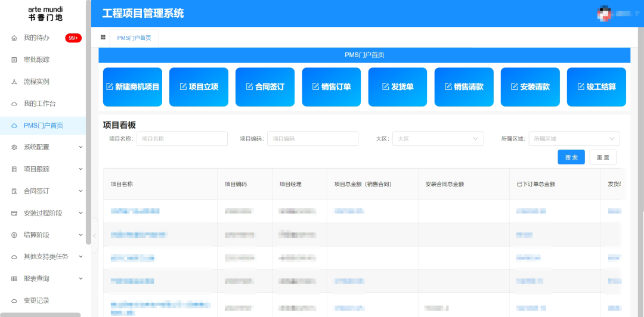
Task: Open 我的待办 in the sidebar
Action: 36,38
